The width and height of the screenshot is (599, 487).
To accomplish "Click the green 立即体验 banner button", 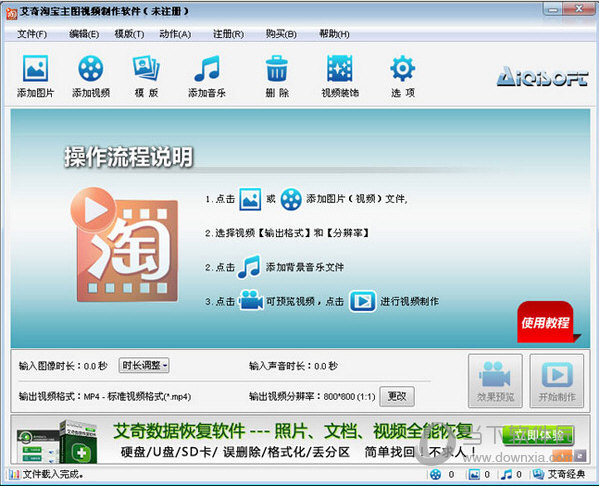I will click(x=538, y=435).
